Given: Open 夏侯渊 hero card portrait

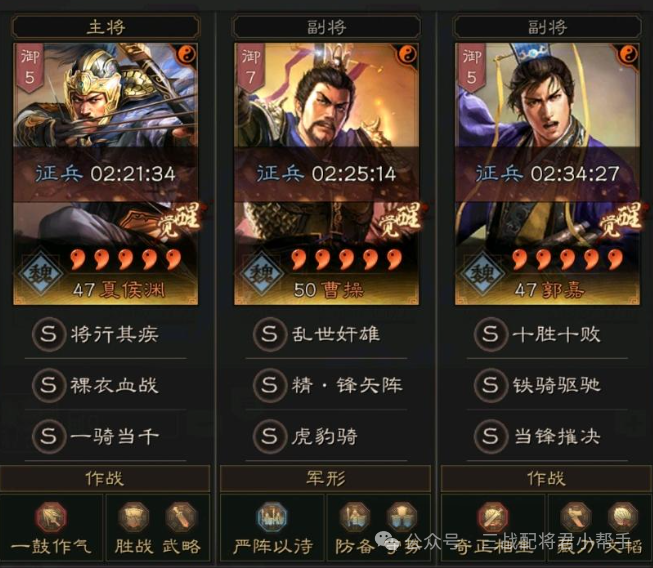Looking at the screenshot, I should click(106, 174).
